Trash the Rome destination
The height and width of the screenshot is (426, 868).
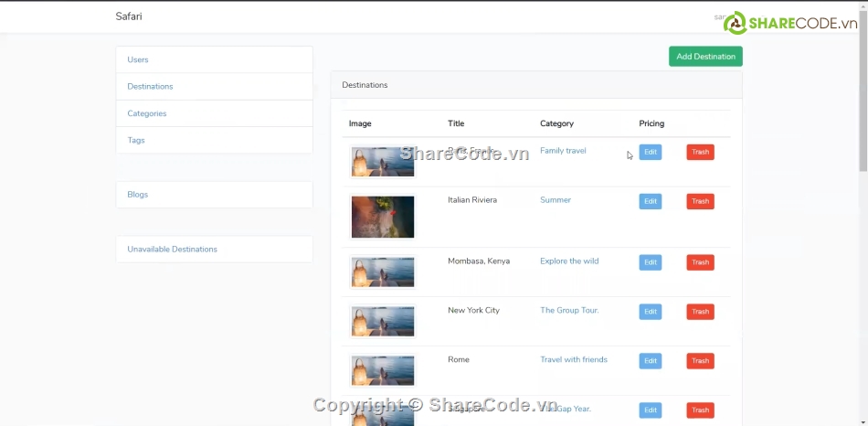[700, 361]
